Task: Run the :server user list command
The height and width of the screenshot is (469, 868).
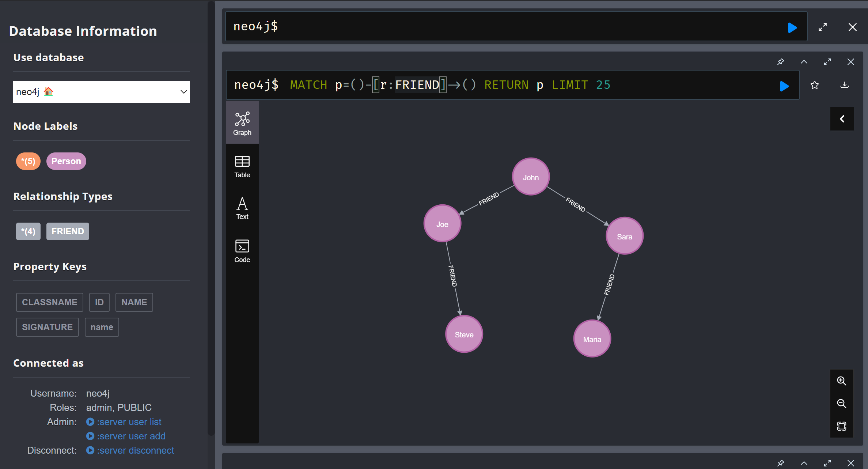Action: [x=124, y=422]
